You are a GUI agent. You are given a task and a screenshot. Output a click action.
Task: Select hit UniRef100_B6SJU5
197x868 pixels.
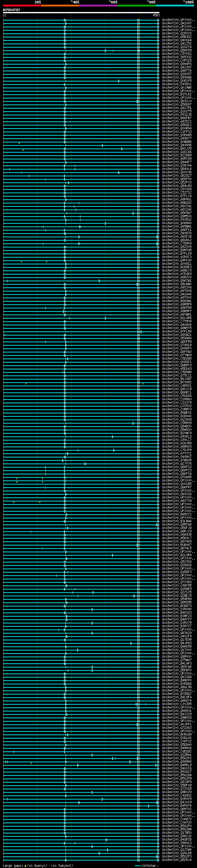(177, 149)
